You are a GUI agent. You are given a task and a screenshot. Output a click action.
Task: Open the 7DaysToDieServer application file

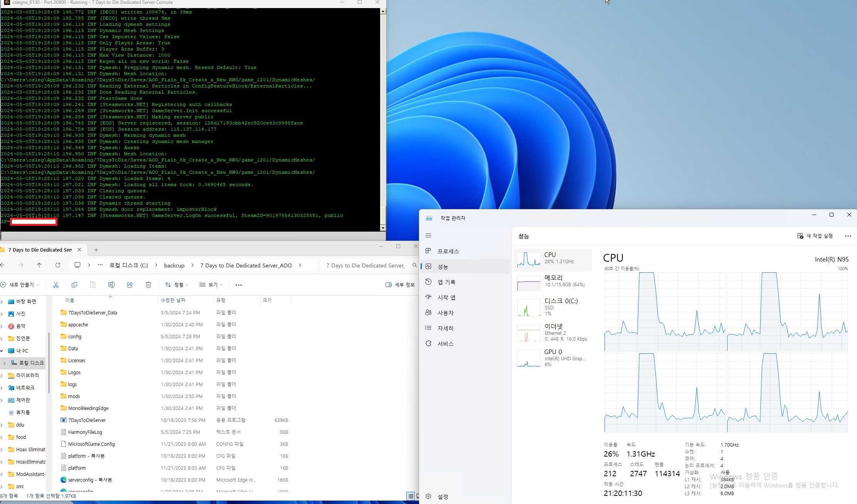point(87,420)
